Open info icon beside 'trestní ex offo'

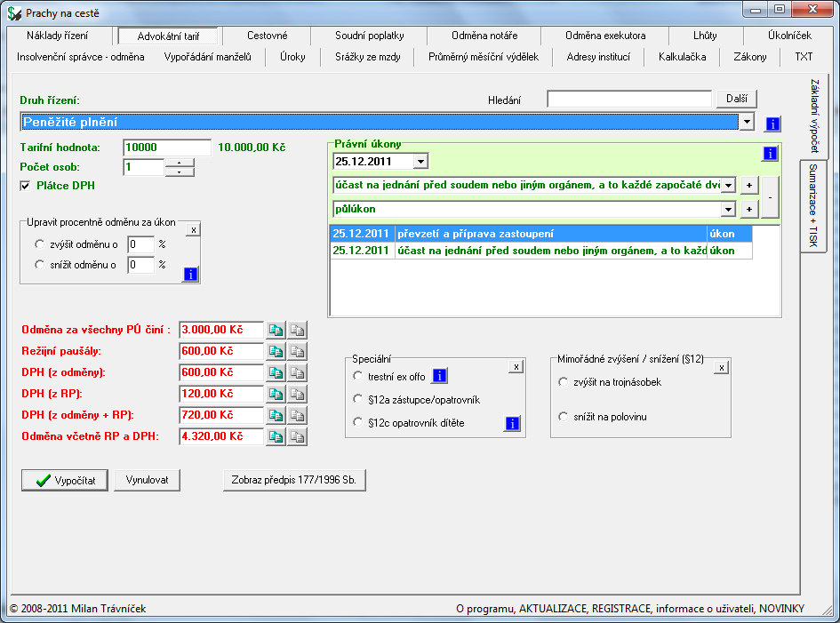(439, 376)
